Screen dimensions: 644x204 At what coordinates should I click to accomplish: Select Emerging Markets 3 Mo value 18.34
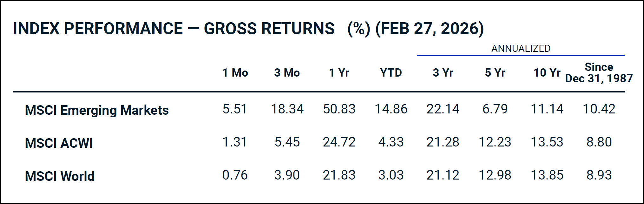click(287, 109)
